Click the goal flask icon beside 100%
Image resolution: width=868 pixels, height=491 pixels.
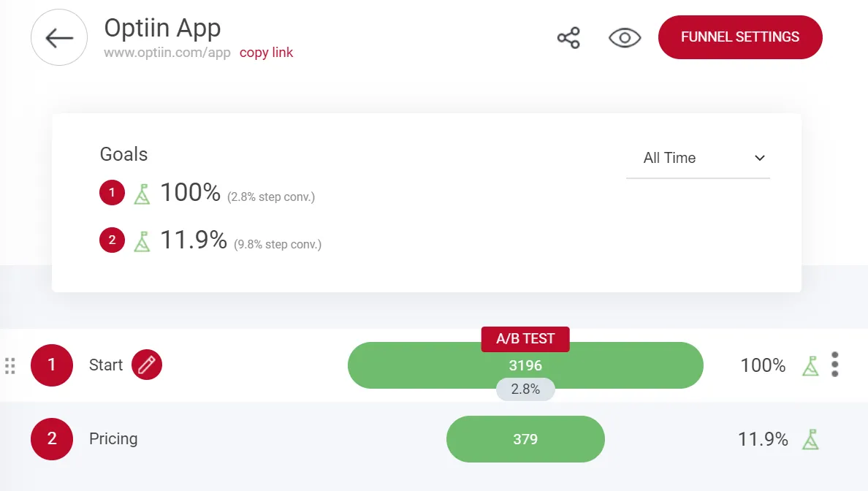point(810,365)
